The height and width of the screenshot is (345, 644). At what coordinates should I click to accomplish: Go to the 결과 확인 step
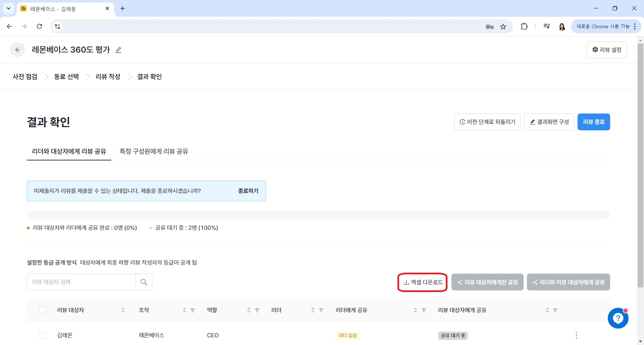(x=150, y=77)
